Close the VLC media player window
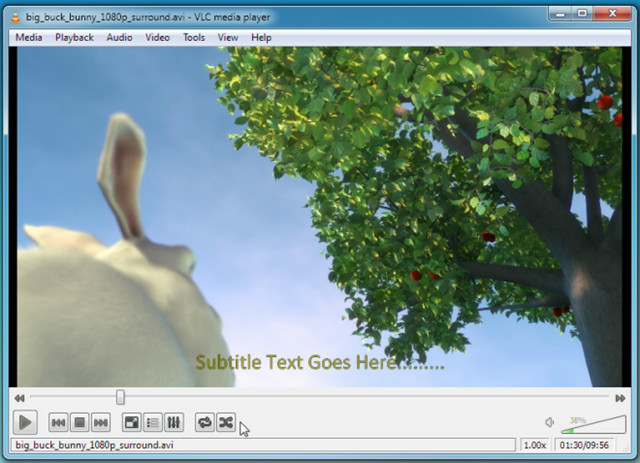 click(x=612, y=14)
